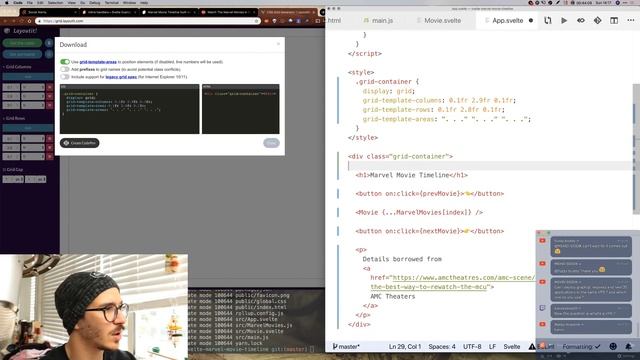Screen dimensions: 640x360
Task: Click the warning triangle icon in status bar
Action: click(x=532, y=347)
